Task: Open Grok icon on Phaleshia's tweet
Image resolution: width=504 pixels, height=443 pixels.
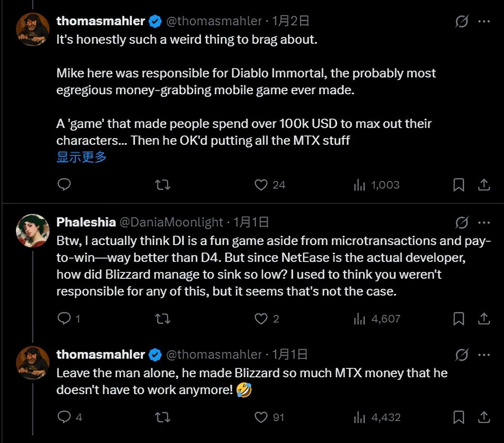Action: click(x=462, y=222)
